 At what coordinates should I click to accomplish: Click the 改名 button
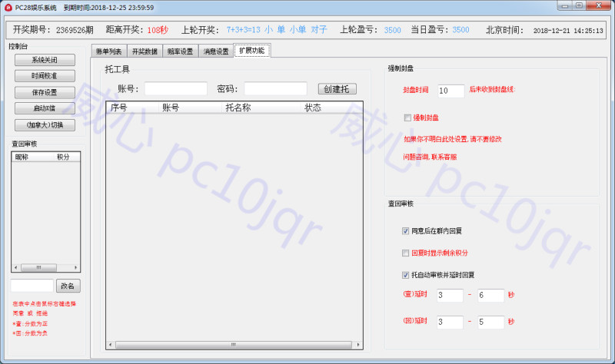[68, 286]
